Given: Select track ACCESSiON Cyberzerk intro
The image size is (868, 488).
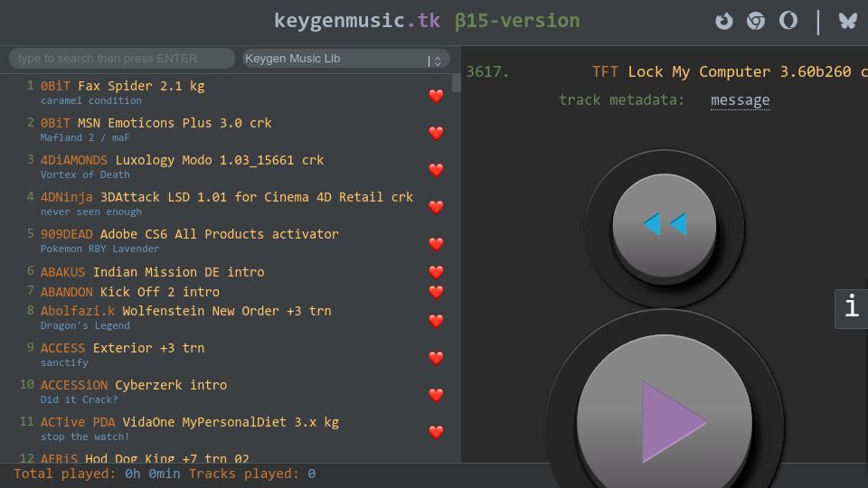Looking at the screenshot, I should (134, 385).
